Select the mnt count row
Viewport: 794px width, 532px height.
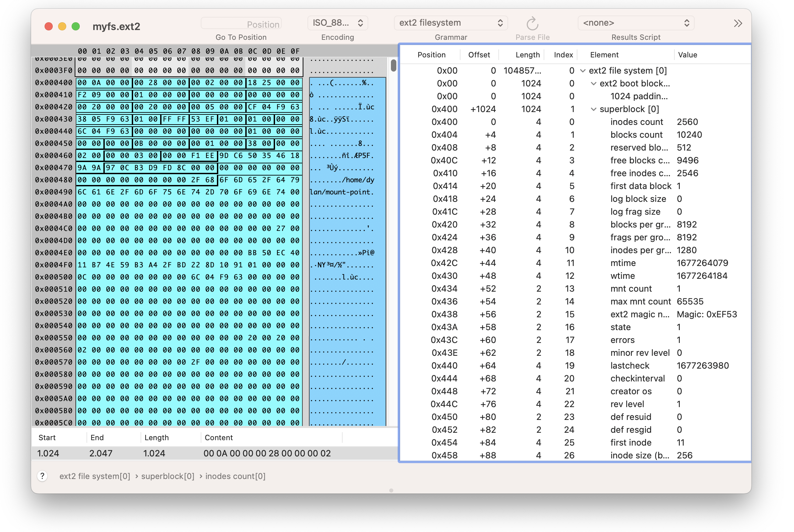pyautogui.click(x=575, y=289)
